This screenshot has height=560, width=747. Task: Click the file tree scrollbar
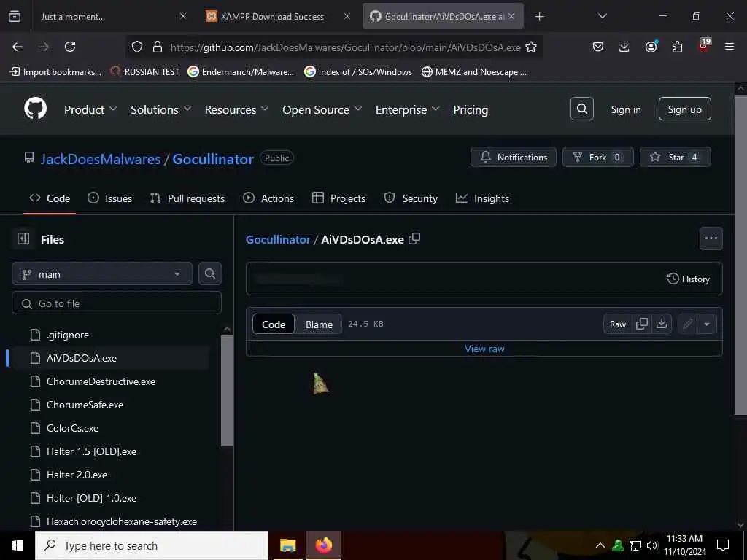tap(228, 391)
